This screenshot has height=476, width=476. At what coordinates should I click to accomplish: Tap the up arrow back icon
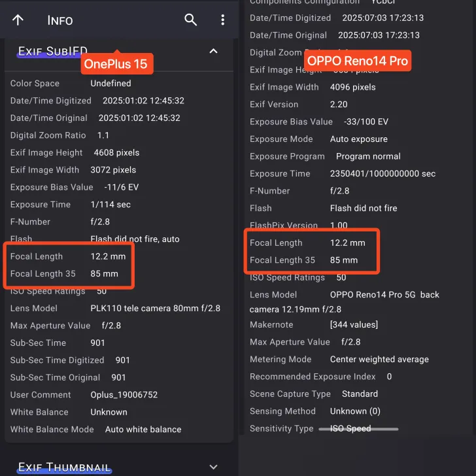[18, 20]
